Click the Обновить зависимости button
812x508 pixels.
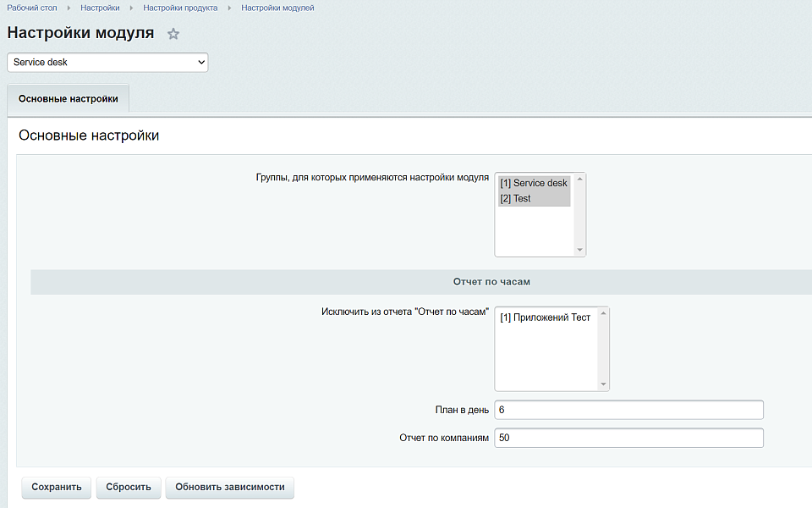point(229,487)
